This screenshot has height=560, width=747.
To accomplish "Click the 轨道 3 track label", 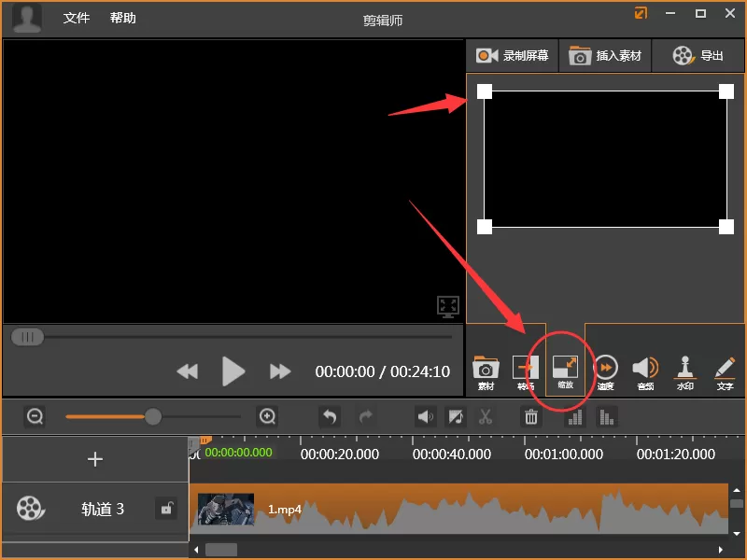I will click(103, 509).
